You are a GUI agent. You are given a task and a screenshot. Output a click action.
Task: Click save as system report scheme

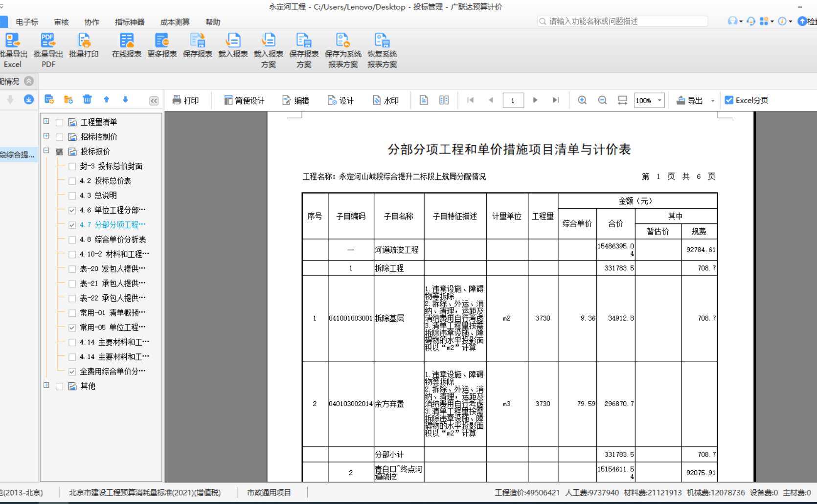tap(343, 50)
